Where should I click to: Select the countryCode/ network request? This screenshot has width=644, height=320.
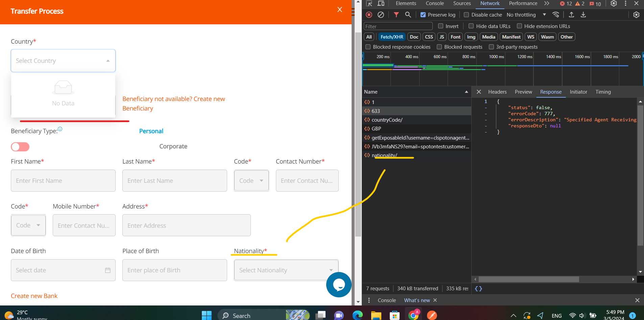point(416,120)
